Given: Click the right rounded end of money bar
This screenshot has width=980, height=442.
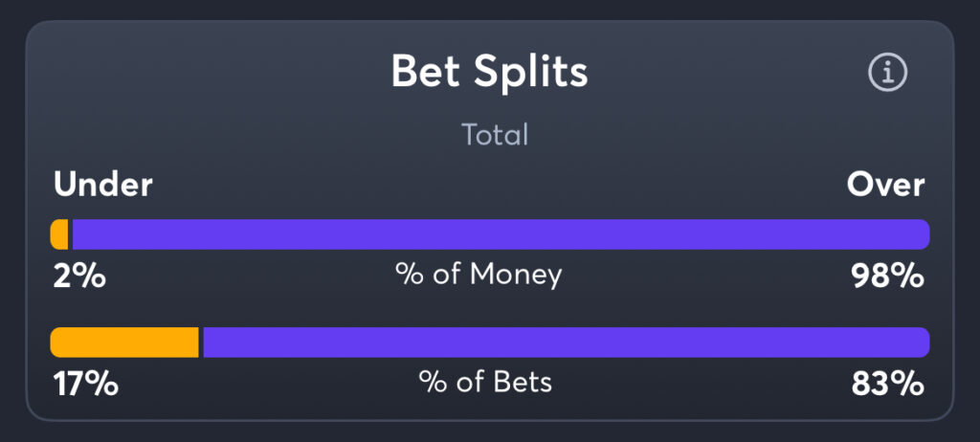Looking at the screenshot, I should point(925,234).
